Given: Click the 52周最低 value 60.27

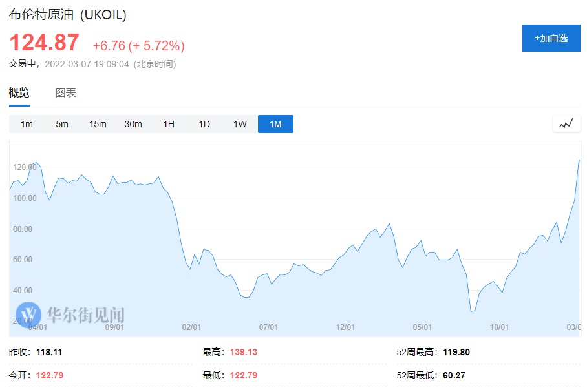Looking at the screenshot, I should 455,375.
